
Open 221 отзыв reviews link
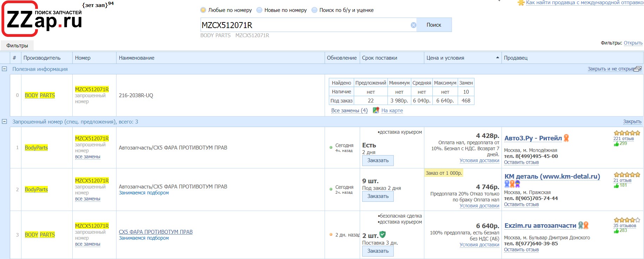(624, 138)
